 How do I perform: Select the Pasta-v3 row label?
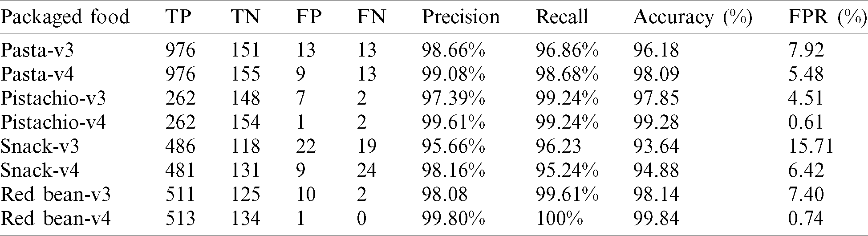tap(37, 50)
